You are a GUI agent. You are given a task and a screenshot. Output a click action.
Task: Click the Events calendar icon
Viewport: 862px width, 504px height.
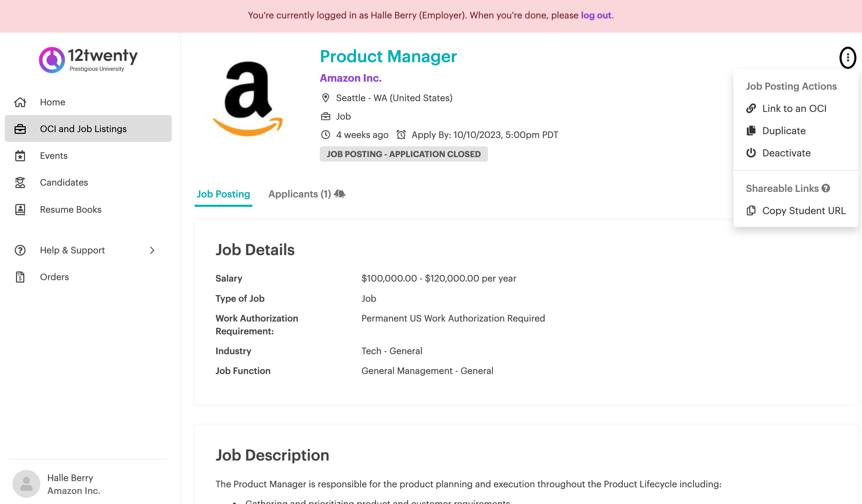click(x=20, y=156)
